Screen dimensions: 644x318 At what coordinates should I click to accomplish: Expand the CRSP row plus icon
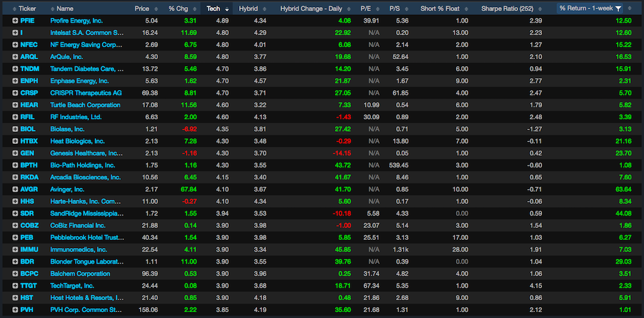coord(15,93)
